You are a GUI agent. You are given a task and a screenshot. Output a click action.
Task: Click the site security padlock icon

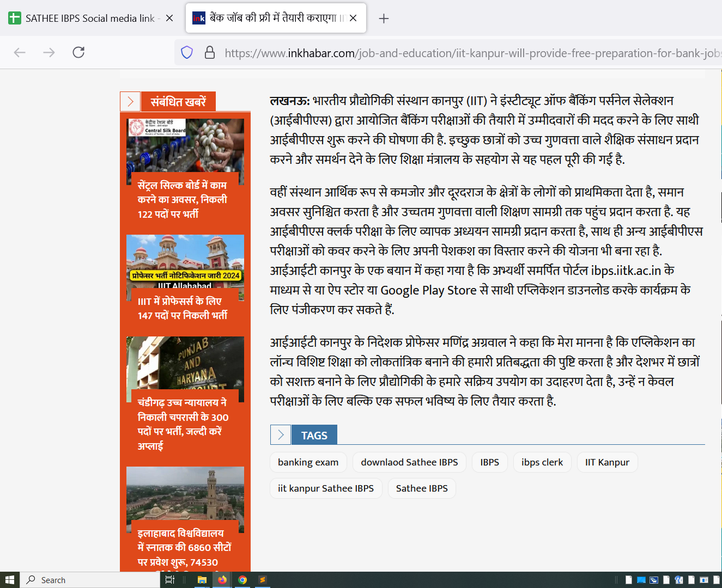coord(209,53)
